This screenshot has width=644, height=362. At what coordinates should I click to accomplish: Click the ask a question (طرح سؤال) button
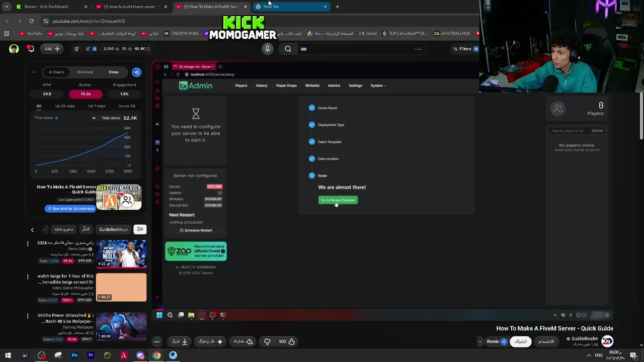pos(210,341)
